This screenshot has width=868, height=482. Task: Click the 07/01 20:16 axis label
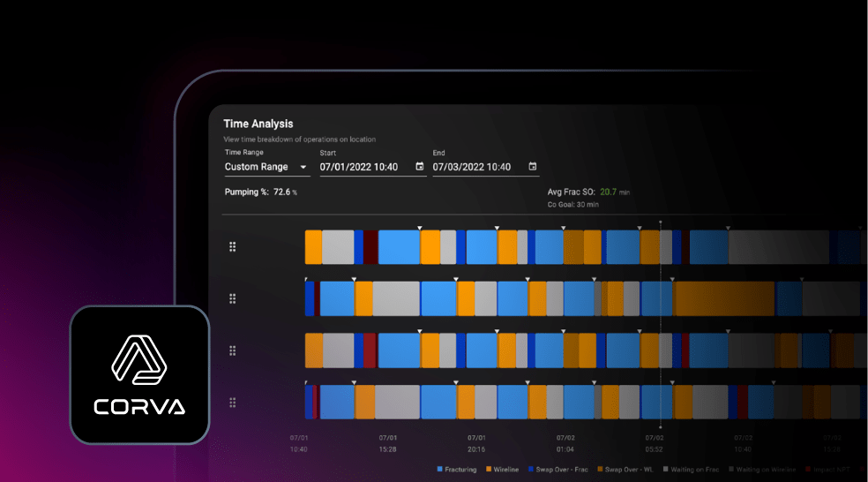[x=476, y=443]
